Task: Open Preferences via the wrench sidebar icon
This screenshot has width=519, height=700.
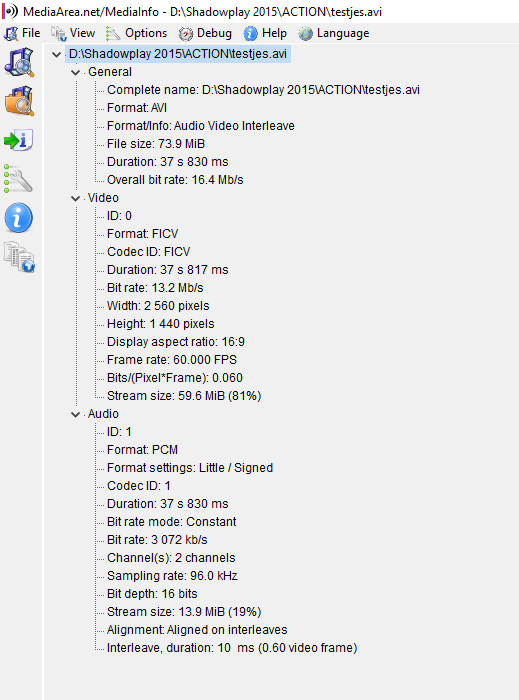Action: [x=18, y=179]
